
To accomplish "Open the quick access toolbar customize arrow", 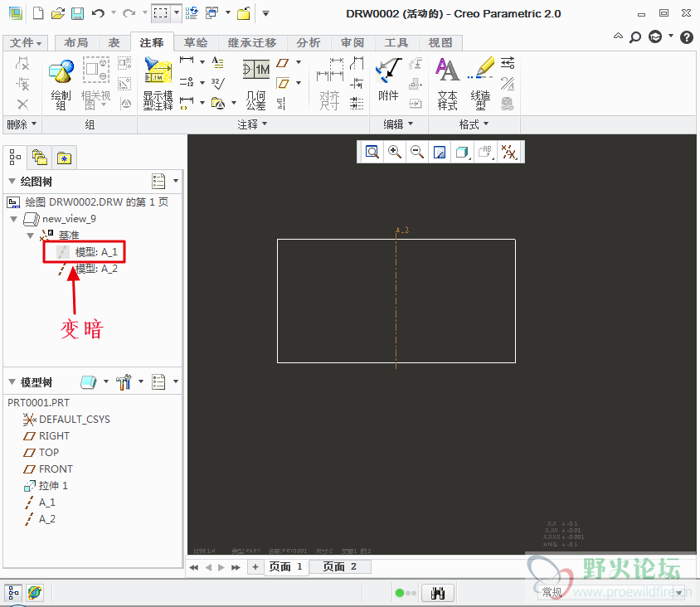I will [x=265, y=13].
